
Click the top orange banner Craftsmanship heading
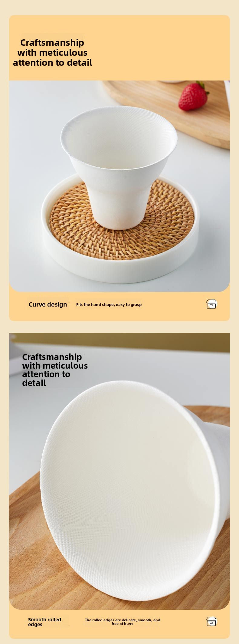[x=52, y=52]
